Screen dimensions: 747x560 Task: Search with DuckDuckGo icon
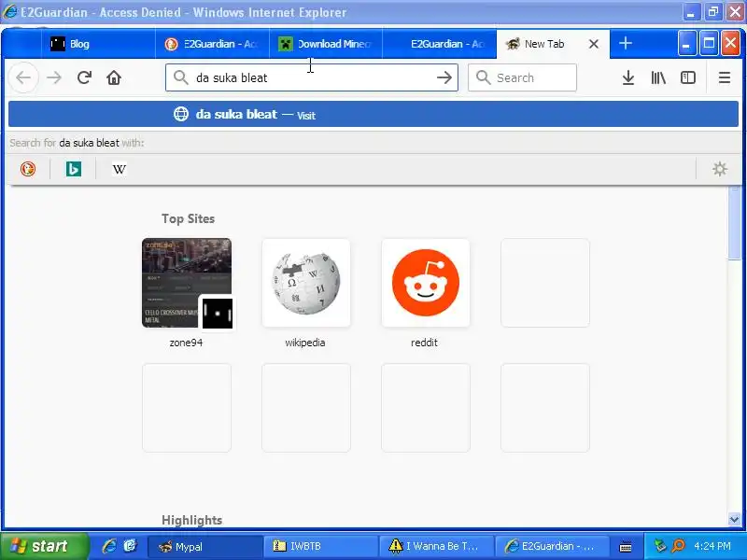click(x=28, y=169)
